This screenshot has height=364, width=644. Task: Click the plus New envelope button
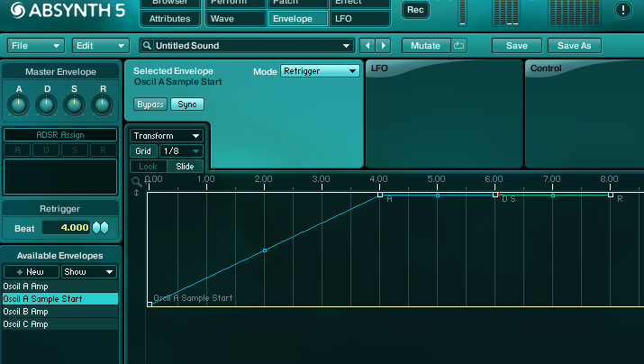(x=31, y=272)
